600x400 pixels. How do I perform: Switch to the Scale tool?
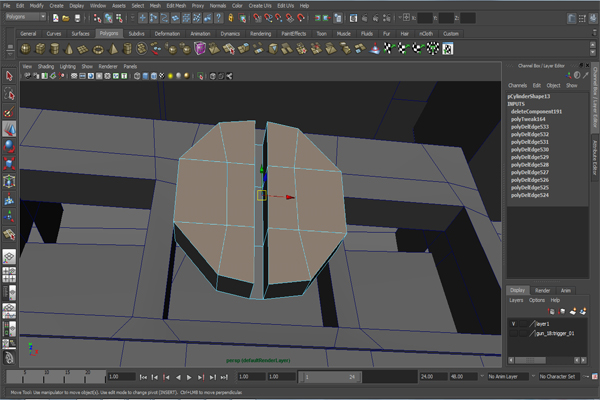tap(9, 163)
